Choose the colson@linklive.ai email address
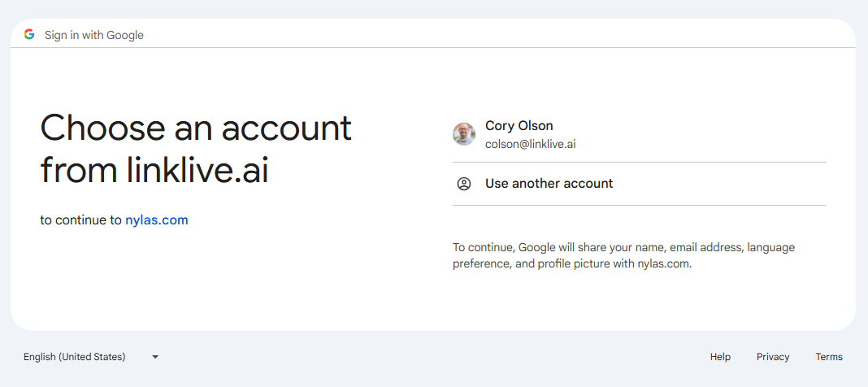 tap(530, 144)
